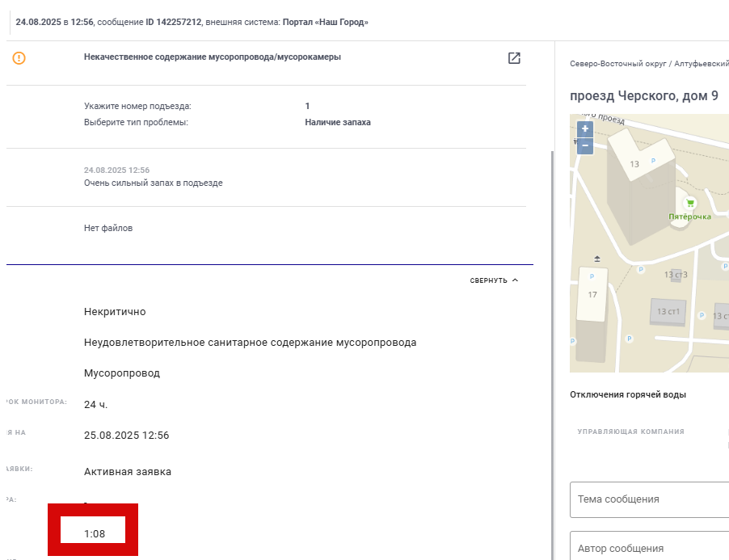Click the parking icon near building 13
Screen dimensions: 729x560
653,161
